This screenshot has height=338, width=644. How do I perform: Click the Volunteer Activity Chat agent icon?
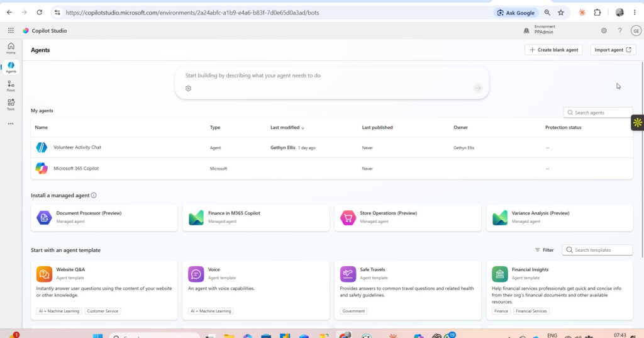click(42, 147)
